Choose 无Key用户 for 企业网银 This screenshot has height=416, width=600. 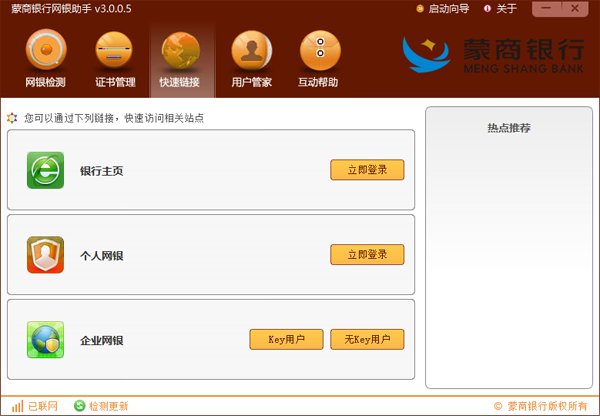click(367, 339)
